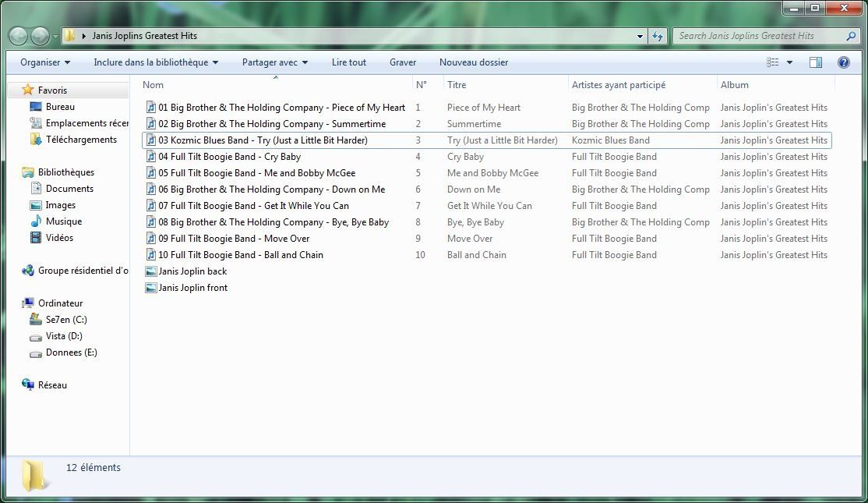Click the Réseau network icon
This screenshot has width=868, height=503.
[28, 385]
